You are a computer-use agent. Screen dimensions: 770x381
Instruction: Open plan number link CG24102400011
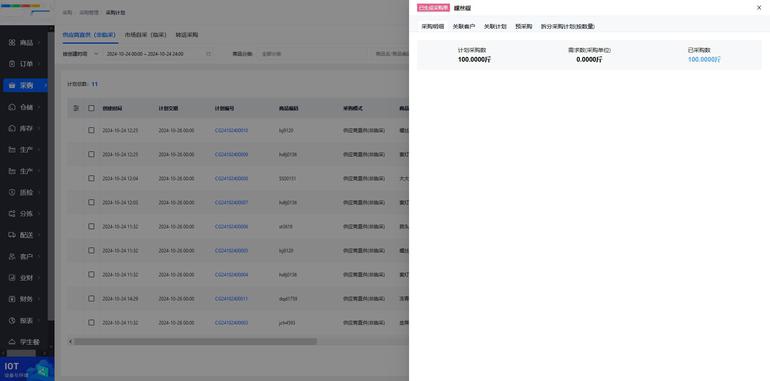[231, 299]
